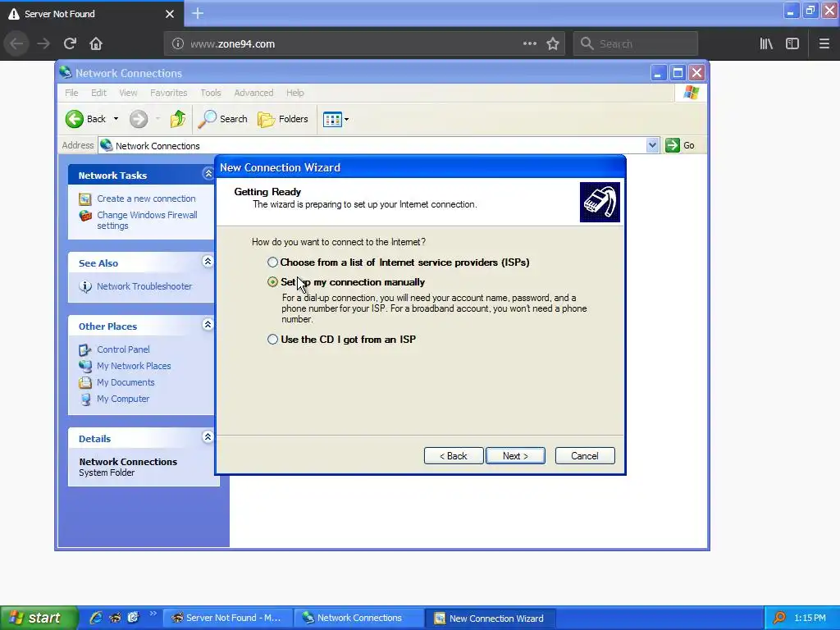The image size is (840, 630).
Task: Click Forward arrow in Network Connections toolbar
Action: point(138,119)
